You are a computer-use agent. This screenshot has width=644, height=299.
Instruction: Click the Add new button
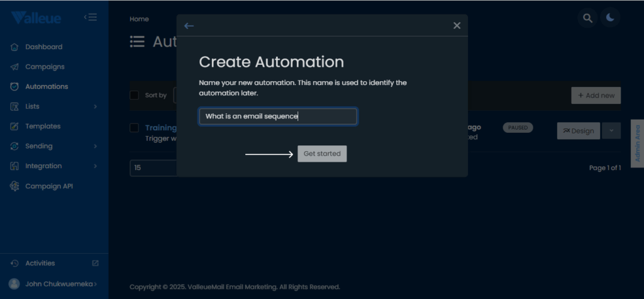(596, 95)
